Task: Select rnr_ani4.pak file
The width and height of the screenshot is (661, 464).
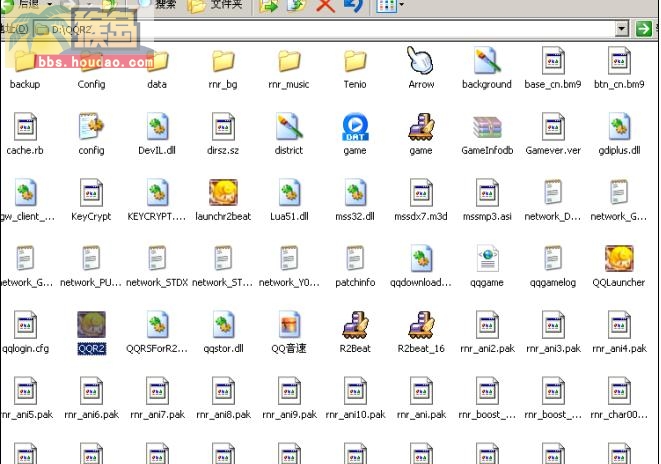Action: (x=619, y=333)
